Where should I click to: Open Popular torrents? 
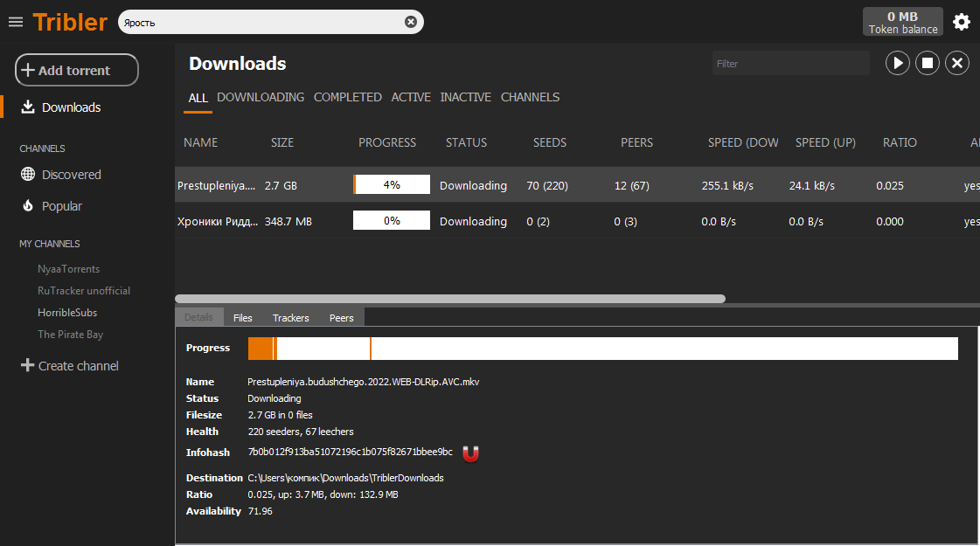62,206
